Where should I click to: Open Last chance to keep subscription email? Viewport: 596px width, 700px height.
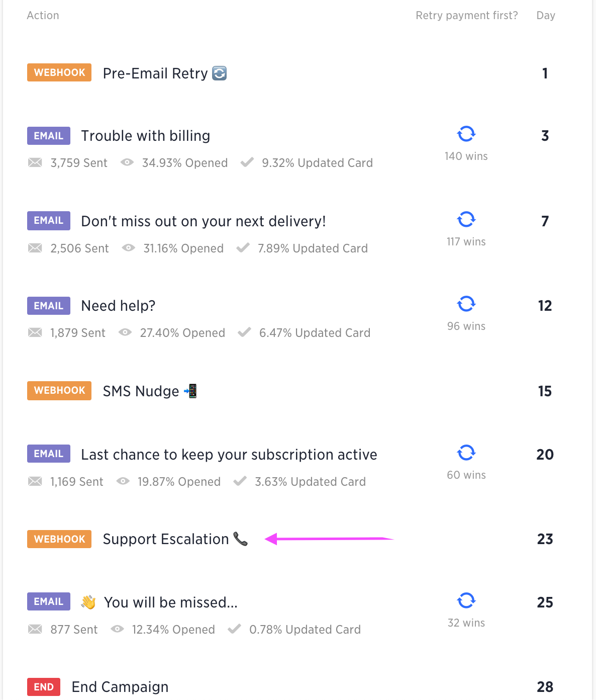tap(229, 455)
